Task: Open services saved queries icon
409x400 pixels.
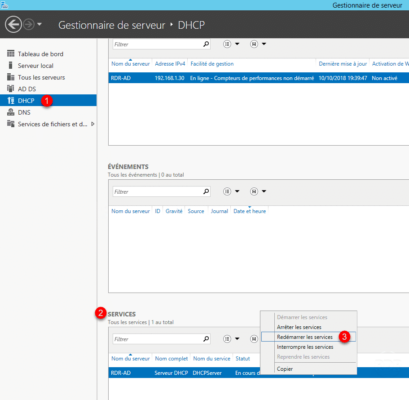Action: pyautogui.click(x=254, y=339)
